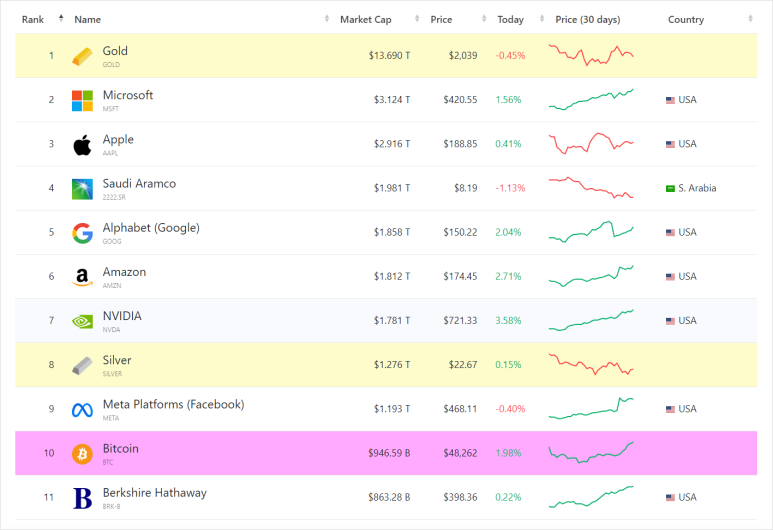Click the Silver bar icon
Screen dimensions: 773x530
[x=82, y=365]
